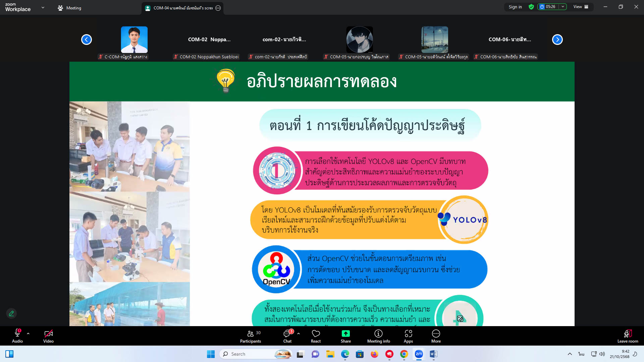Expand chat options caret
The width and height of the screenshot is (644, 362).
pos(299,334)
